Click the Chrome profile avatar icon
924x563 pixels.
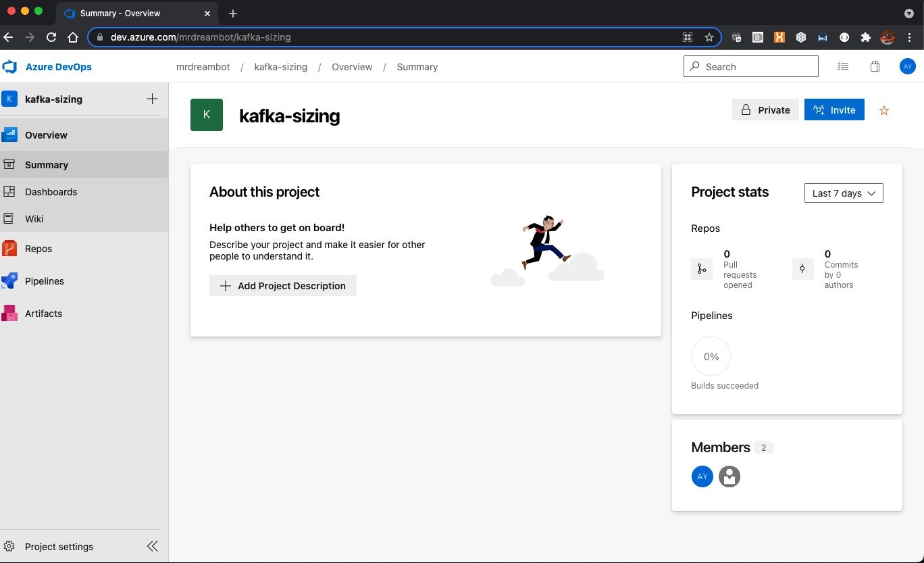[x=888, y=37]
